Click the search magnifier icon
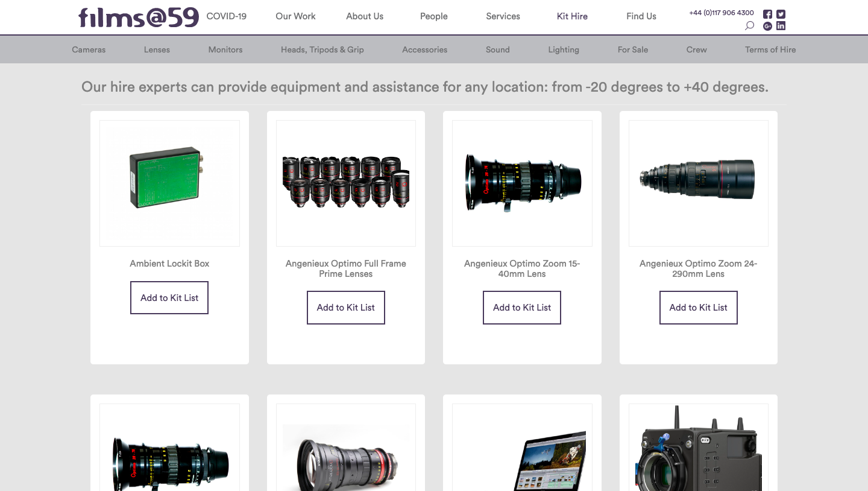This screenshot has height=491, width=868. click(749, 26)
